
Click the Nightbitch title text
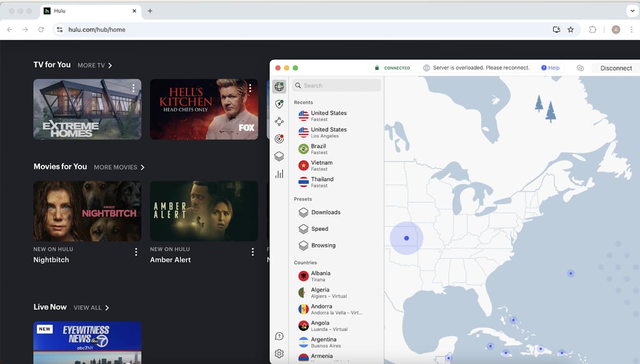51,260
